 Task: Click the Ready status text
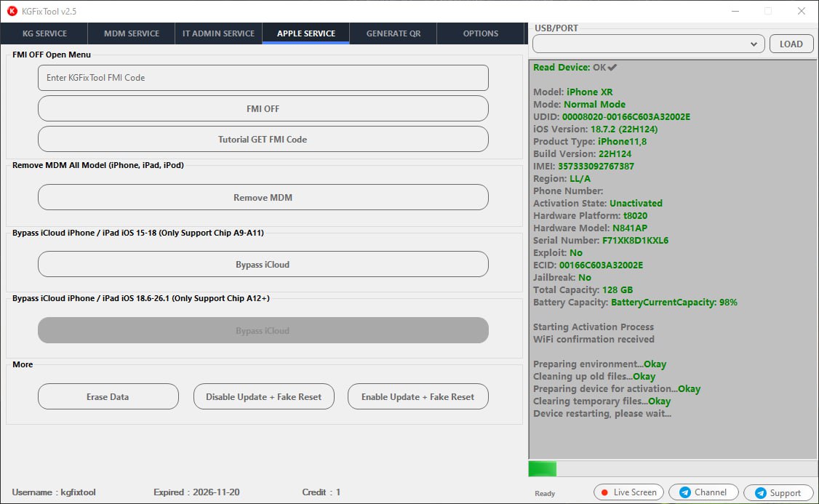click(x=545, y=494)
